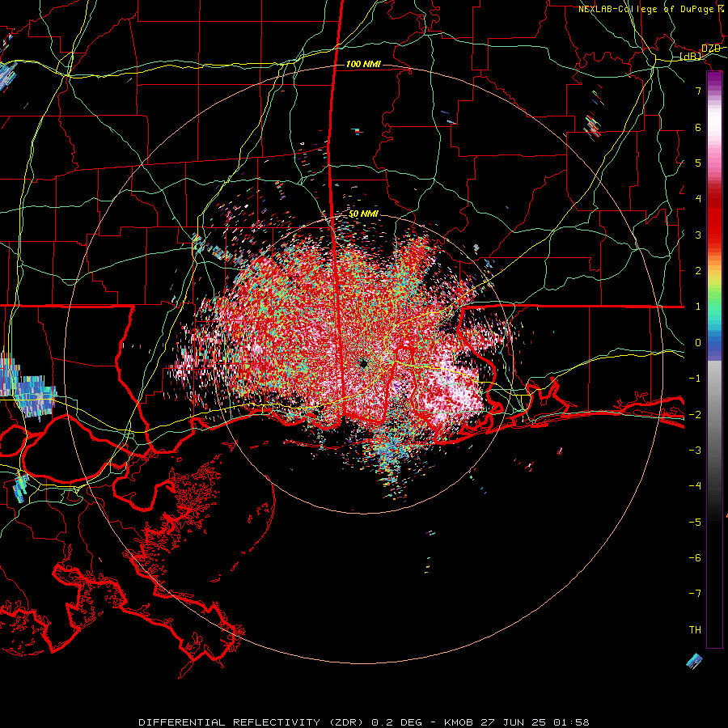Click the 0 tick label on color scale

pyautogui.click(x=698, y=342)
